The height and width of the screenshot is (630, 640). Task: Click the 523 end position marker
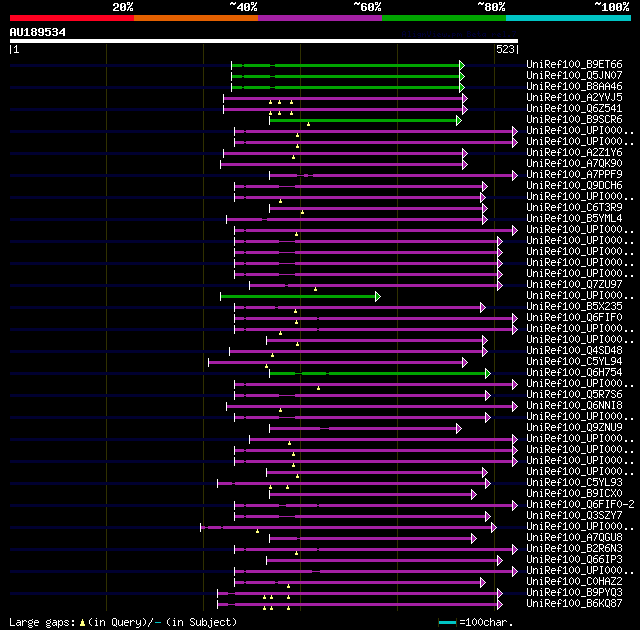(x=505, y=49)
